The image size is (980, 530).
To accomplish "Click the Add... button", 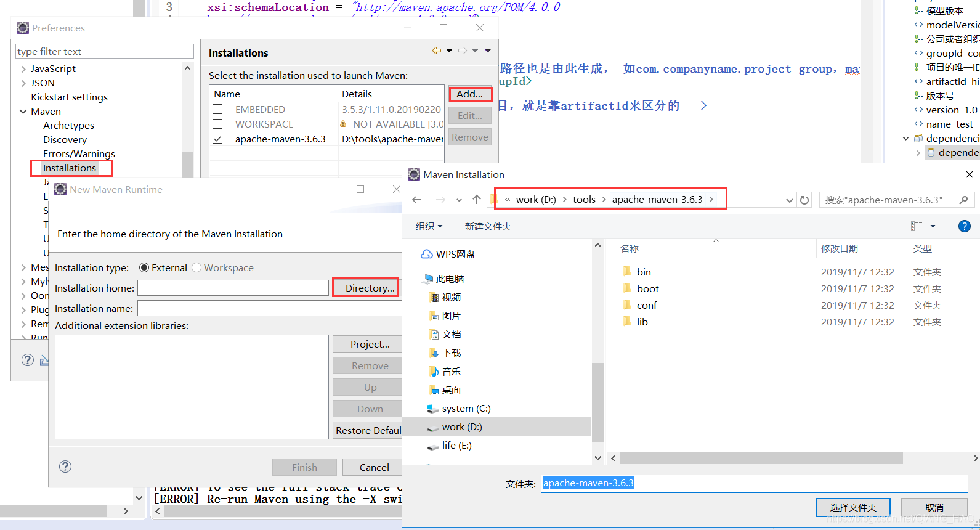I will pos(469,94).
